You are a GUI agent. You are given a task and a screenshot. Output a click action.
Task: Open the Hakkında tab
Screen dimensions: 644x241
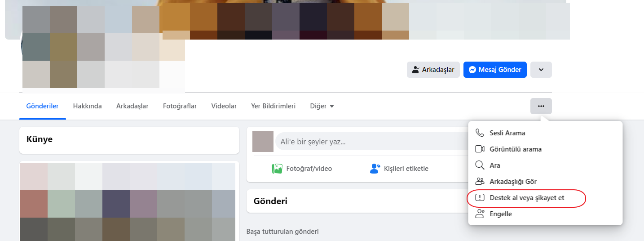[x=88, y=107]
